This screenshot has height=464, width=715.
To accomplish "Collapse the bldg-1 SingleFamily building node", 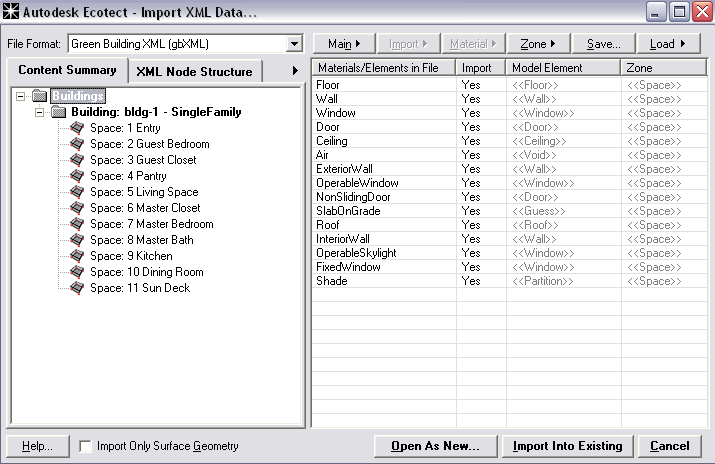I will [40, 112].
